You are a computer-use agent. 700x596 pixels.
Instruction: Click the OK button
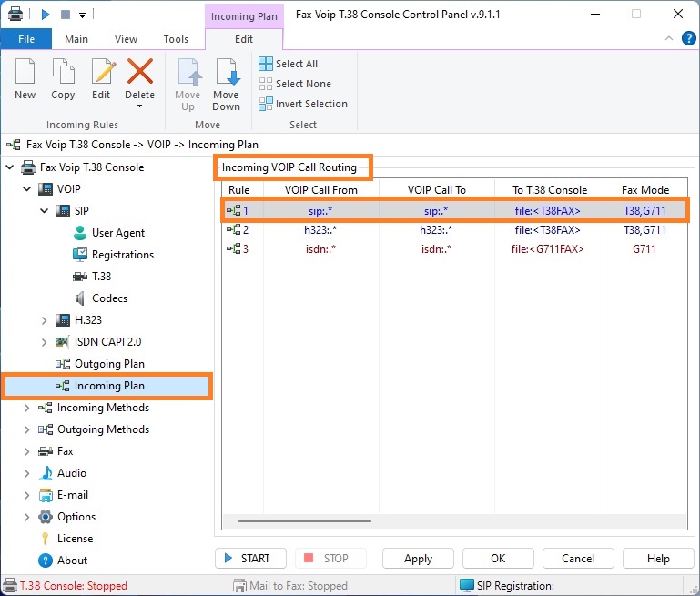coord(498,559)
